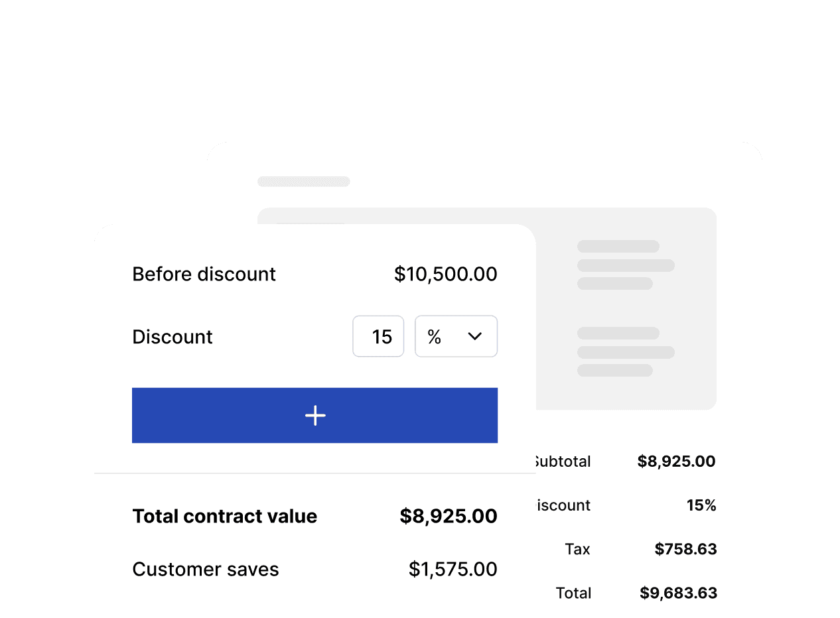Click the upper gray placeholder lines in the invoice
The image size is (840, 618).
point(625,265)
